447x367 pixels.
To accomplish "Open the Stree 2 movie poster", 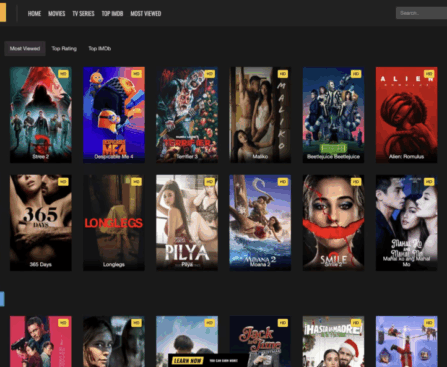I will [x=41, y=115].
